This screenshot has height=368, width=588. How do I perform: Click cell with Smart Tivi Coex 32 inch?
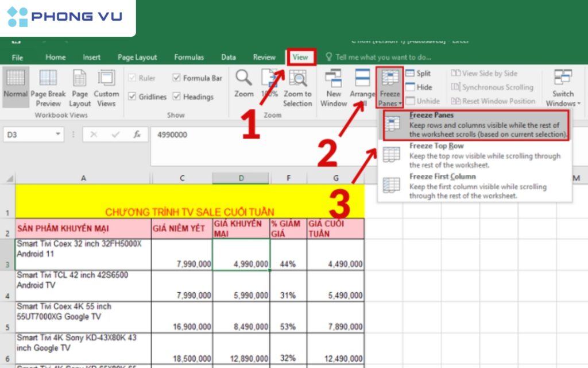click(x=83, y=255)
